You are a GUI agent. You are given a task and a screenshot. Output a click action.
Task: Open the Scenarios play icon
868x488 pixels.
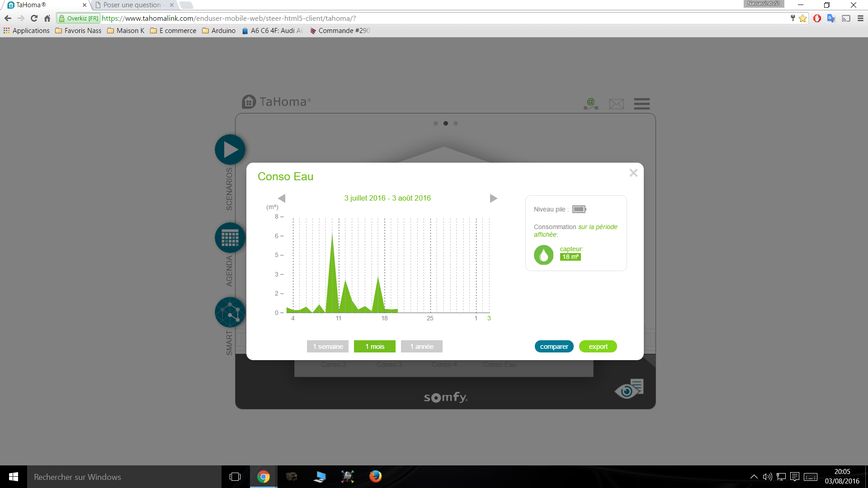coord(230,150)
